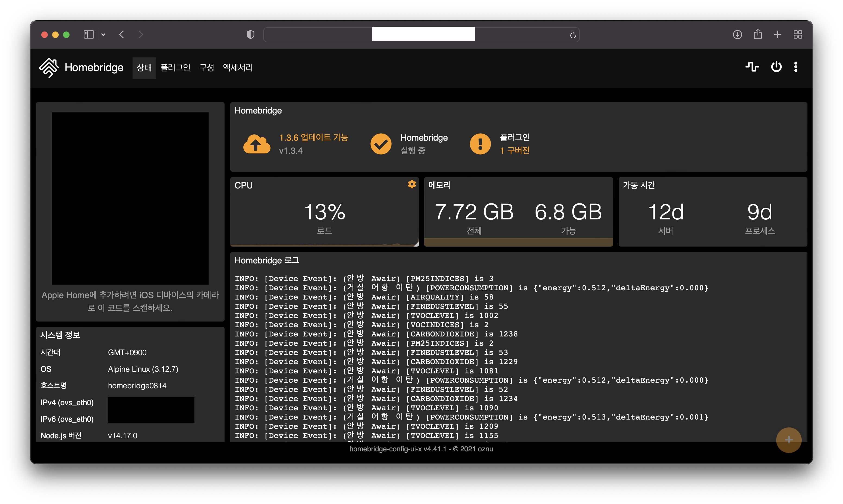Viewport: 843px width, 504px height.
Task: Open the log viewer waveform icon
Action: [752, 67]
